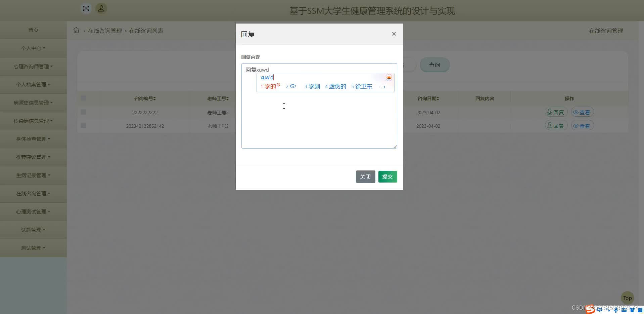Image resolution: width=644 pixels, height=314 pixels.
Task: Expand 心理测试管理 sidebar menu
Action: pyautogui.click(x=33, y=212)
